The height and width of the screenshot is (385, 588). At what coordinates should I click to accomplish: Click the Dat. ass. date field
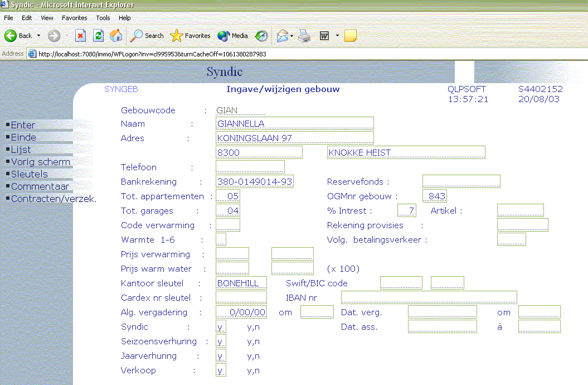click(443, 326)
